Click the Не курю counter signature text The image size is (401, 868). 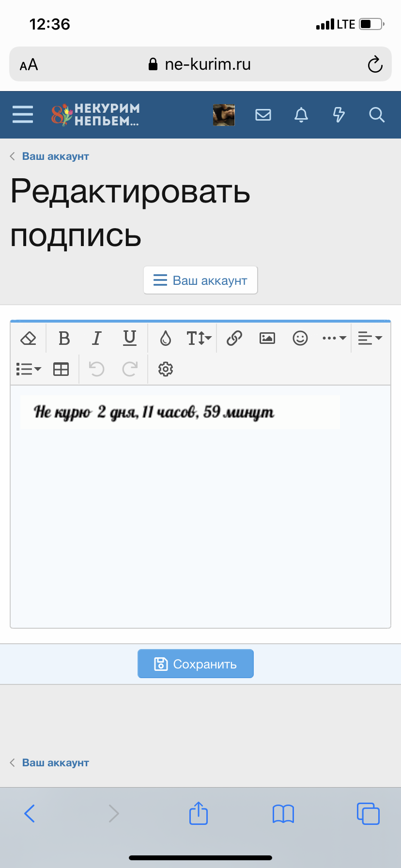(x=154, y=412)
